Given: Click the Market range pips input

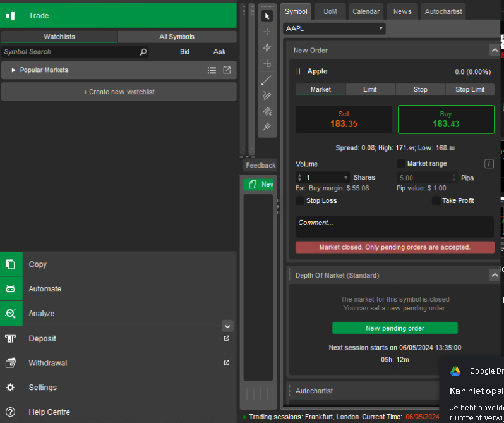Looking at the screenshot, I should [x=423, y=178].
